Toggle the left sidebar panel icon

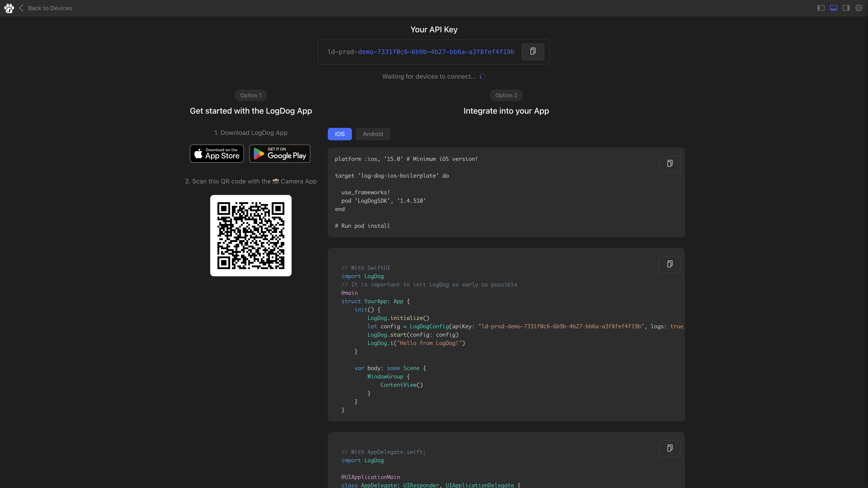click(821, 8)
